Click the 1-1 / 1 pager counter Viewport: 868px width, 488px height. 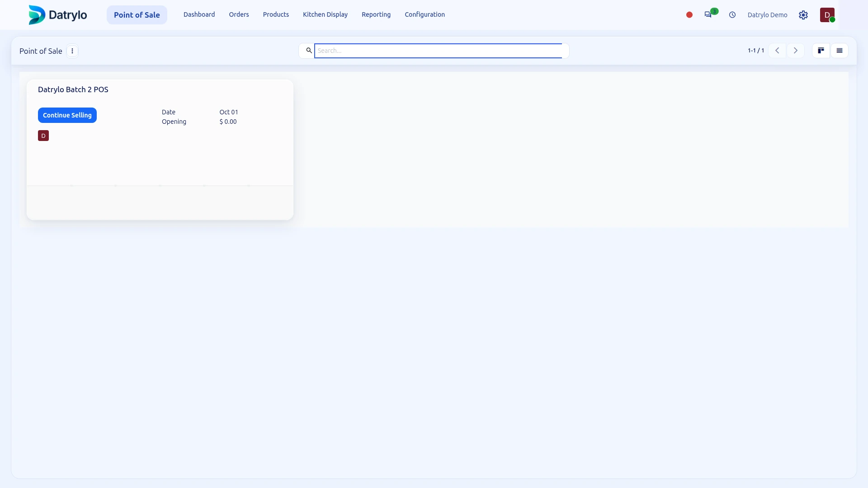[x=756, y=51]
